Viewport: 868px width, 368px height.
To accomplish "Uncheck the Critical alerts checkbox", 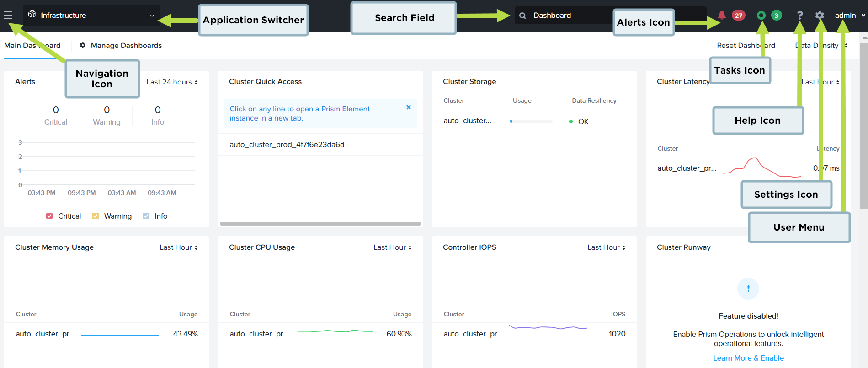I will [x=49, y=216].
